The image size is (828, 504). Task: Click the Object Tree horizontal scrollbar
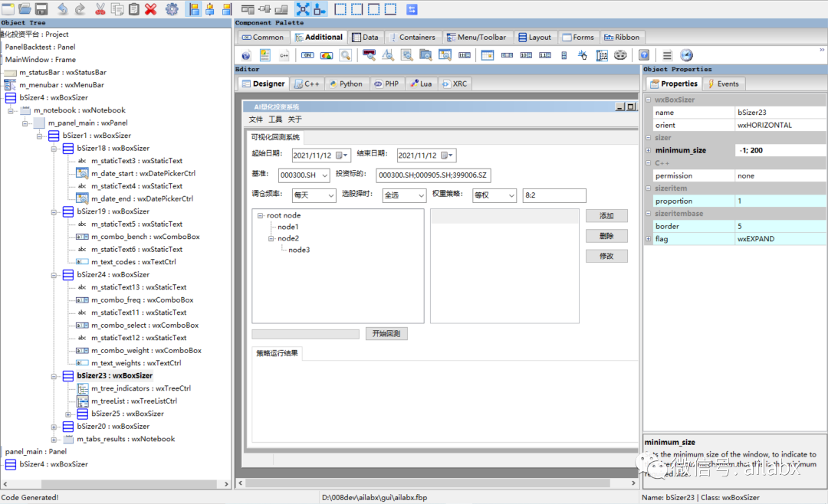[x=130, y=484]
